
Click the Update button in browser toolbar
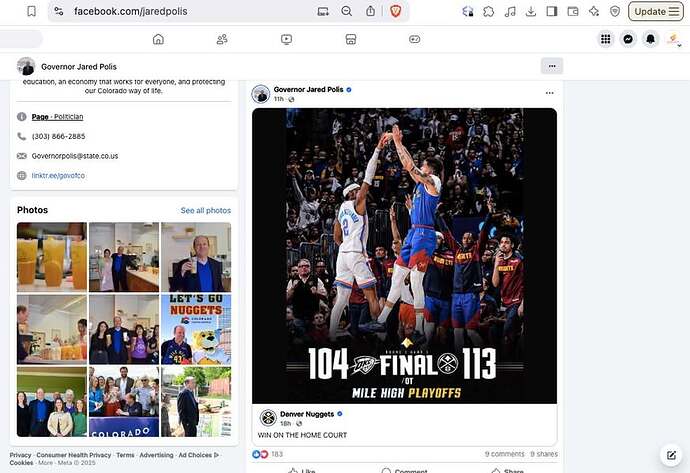(656, 11)
